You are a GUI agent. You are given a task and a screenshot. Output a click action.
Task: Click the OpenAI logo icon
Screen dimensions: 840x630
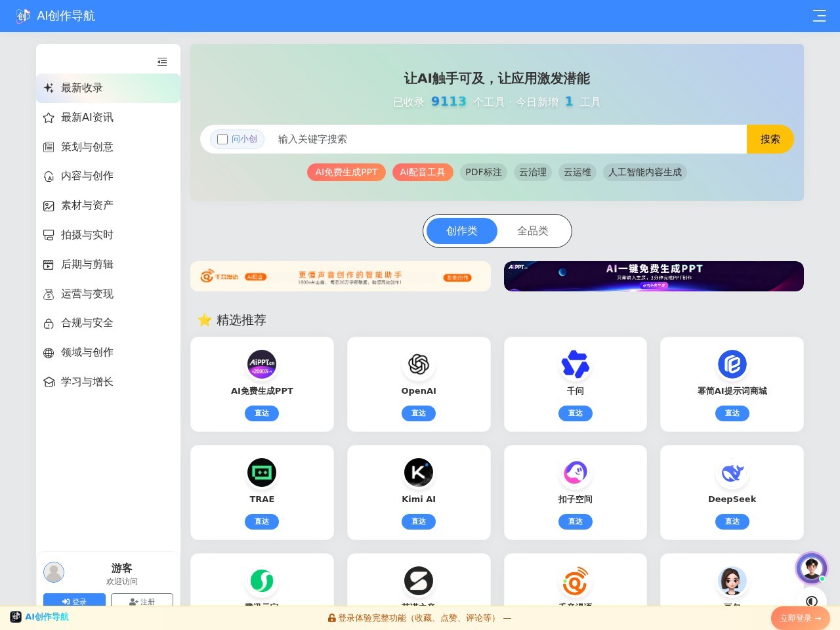[419, 364]
